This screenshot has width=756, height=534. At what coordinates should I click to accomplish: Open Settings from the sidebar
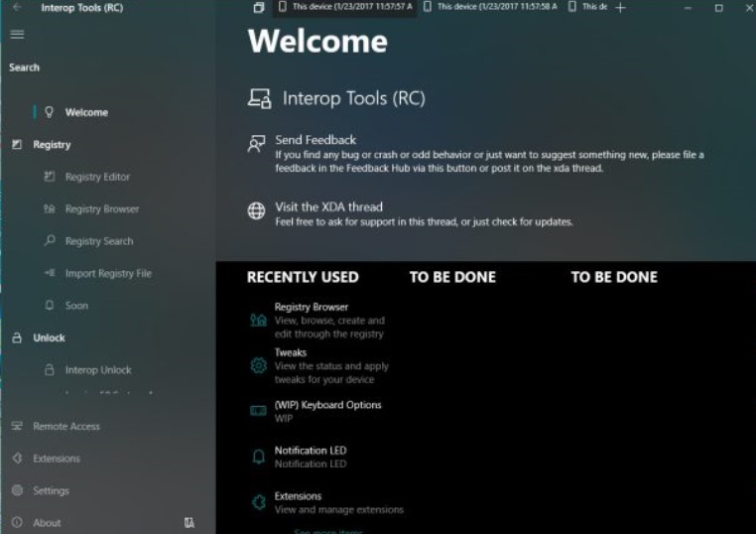(x=51, y=491)
